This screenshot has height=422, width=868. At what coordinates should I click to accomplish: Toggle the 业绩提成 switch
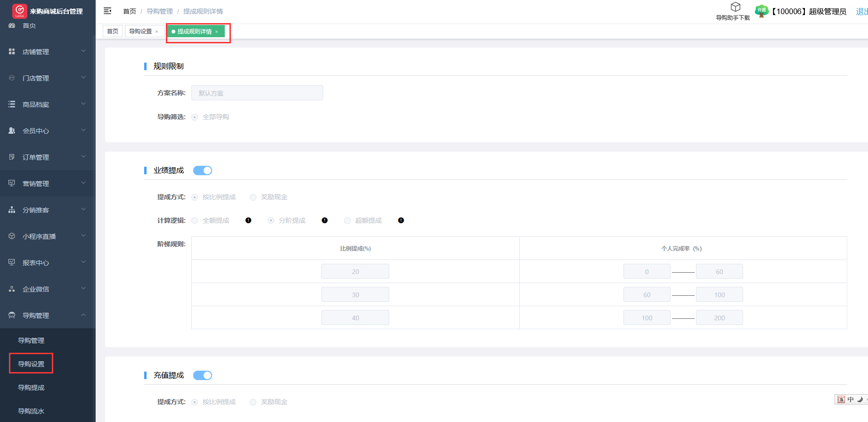[203, 170]
